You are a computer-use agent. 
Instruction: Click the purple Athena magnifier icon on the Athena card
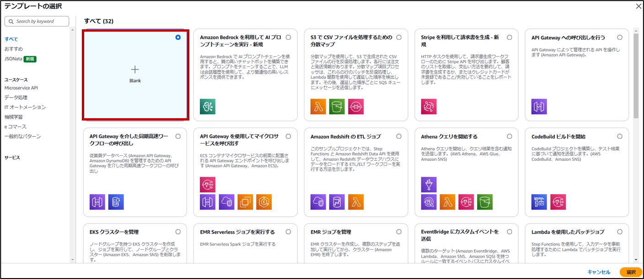click(x=429, y=202)
